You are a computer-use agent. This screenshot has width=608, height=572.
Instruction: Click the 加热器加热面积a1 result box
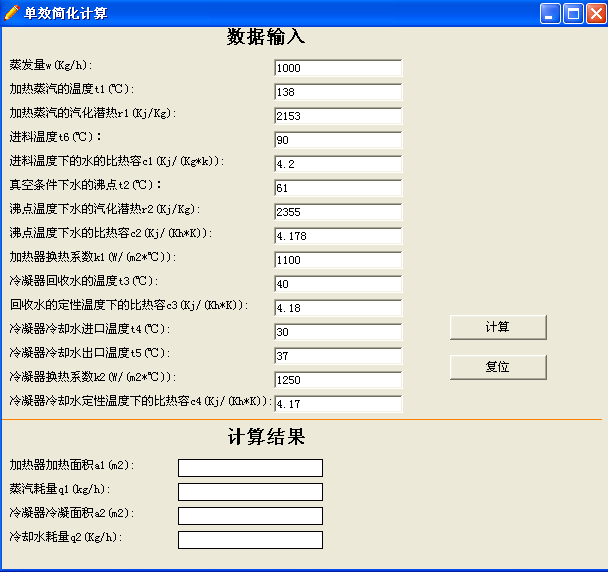click(250, 468)
